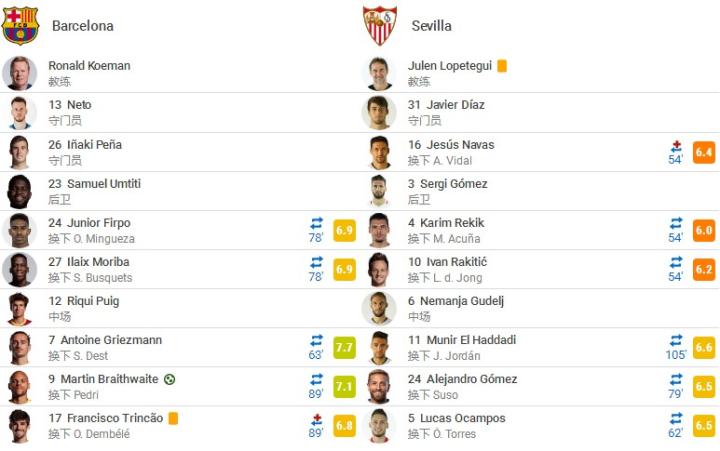The height and width of the screenshot is (451, 720).
Task: Click the injury substitution icon for Trincão
Action: point(316,418)
